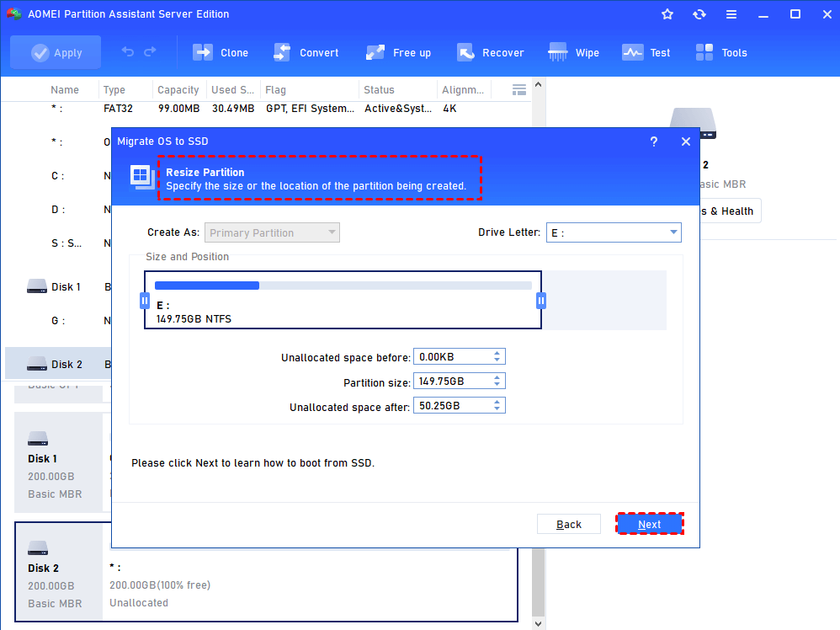Select the Disk 1 200.00GB disk panel

[58, 462]
